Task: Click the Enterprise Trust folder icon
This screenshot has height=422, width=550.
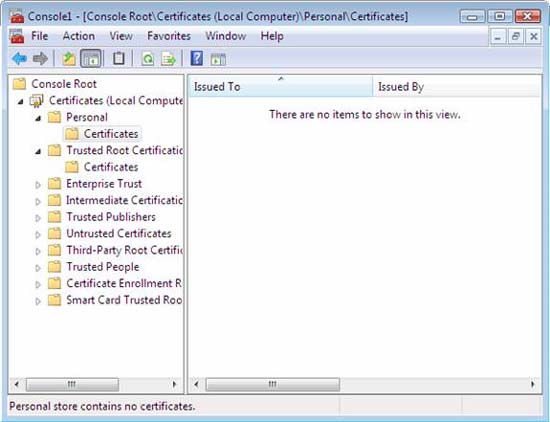Action: coord(54,183)
